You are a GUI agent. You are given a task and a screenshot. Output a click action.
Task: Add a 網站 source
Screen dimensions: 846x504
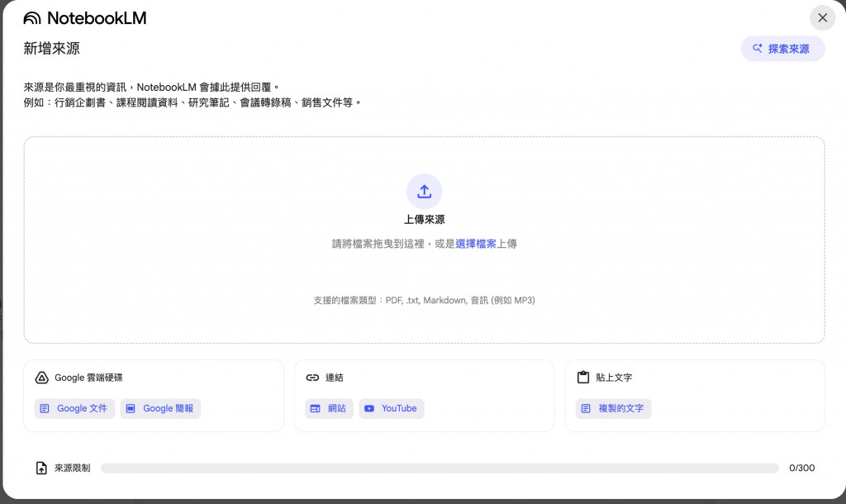tap(329, 408)
